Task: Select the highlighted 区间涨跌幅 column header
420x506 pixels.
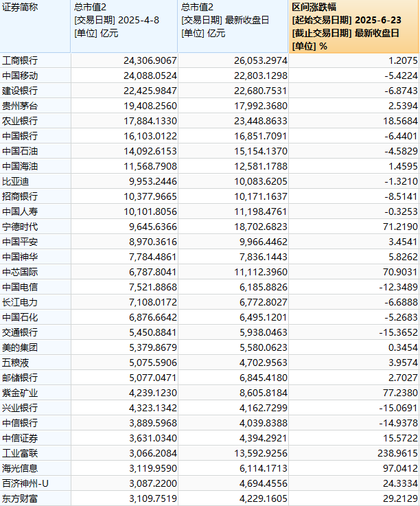Action: pos(354,26)
